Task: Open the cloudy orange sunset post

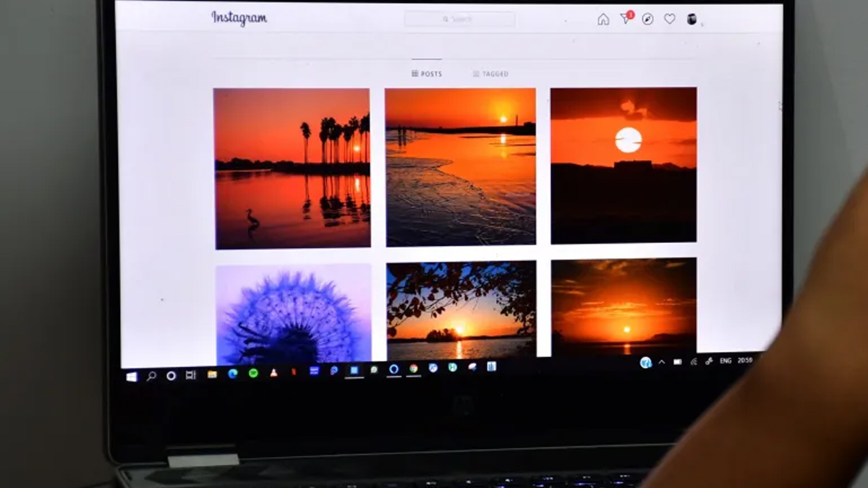Action: coord(624,307)
